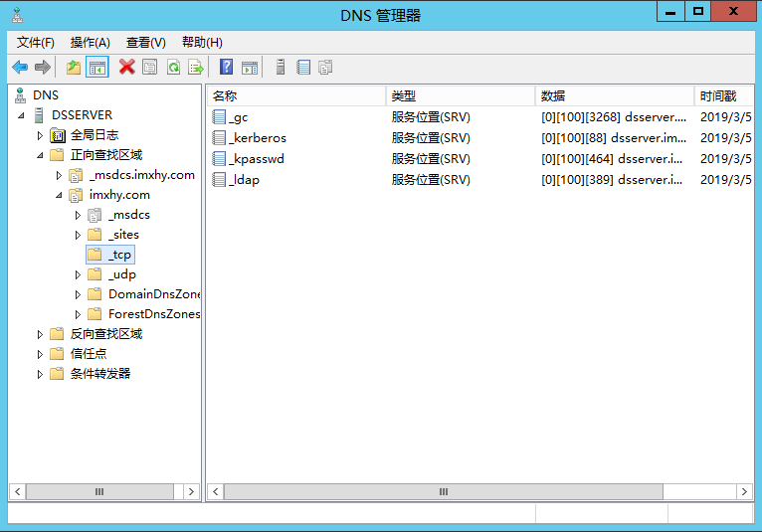Viewport: 762px width, 532px height.
Task: Click the new zone toolbar icon
Action: coord(325,67)
